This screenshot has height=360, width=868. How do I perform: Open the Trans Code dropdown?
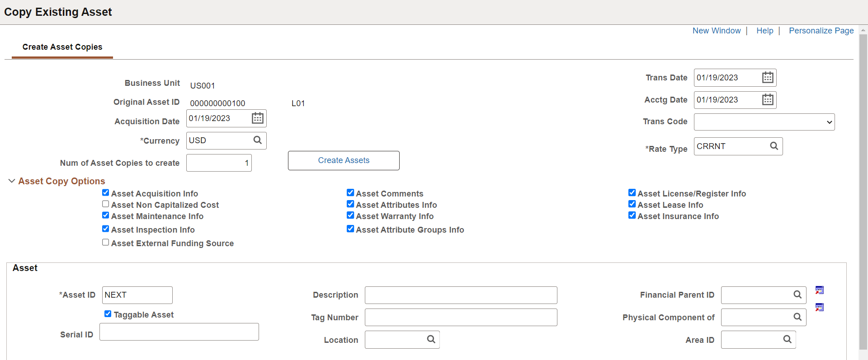point(764,122)
